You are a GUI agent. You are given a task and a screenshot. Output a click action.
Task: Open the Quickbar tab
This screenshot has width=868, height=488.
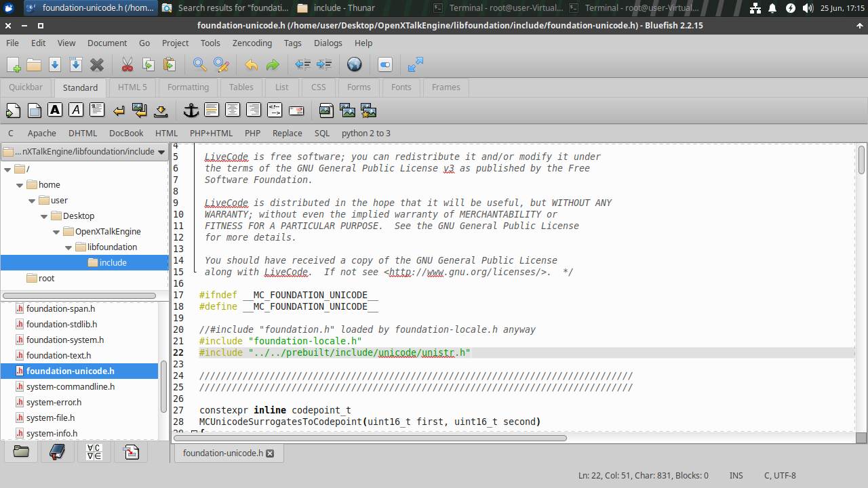click(x=26, y=87)
